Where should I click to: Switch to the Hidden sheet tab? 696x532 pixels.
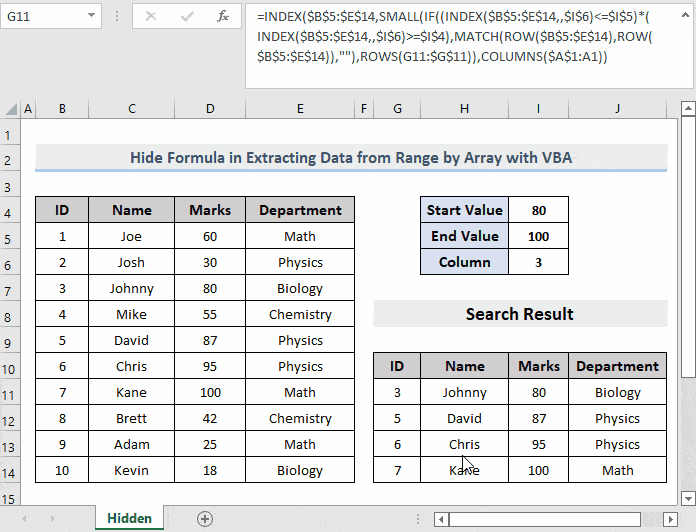point(130,518)
